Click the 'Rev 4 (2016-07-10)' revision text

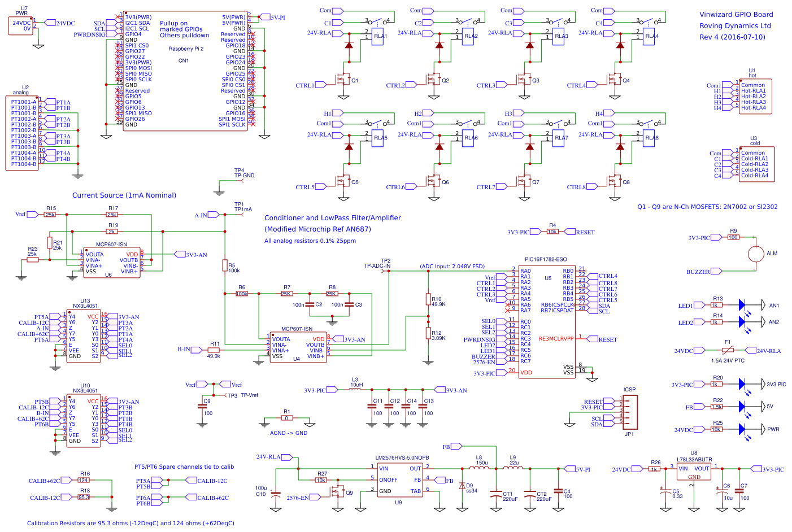coord(732,37)
